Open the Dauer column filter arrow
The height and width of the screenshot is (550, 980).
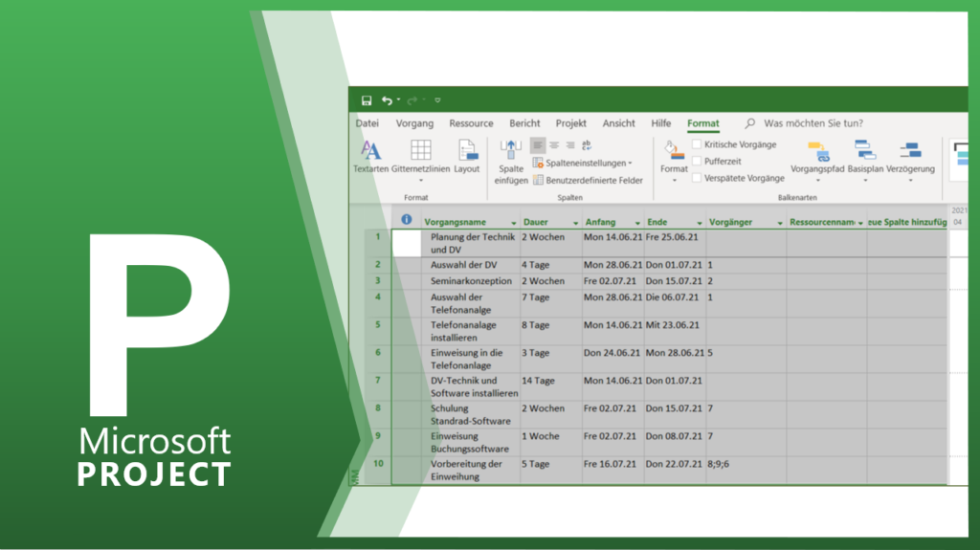point(575,223)
